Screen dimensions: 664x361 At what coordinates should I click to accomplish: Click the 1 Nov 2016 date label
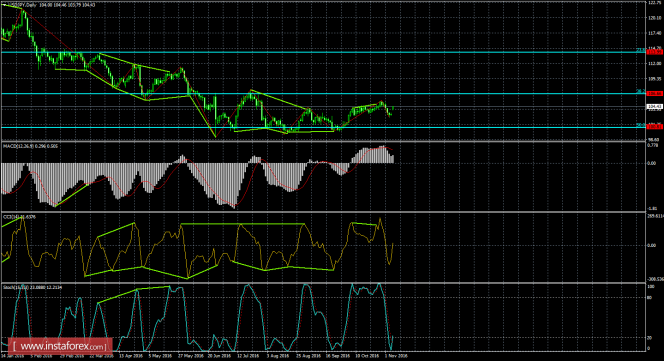396,356
